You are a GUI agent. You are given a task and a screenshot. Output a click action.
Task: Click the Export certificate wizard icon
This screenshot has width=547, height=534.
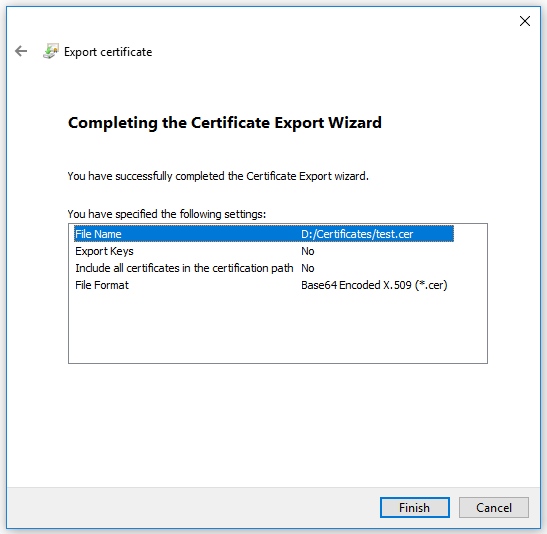(x=51, y=51)
